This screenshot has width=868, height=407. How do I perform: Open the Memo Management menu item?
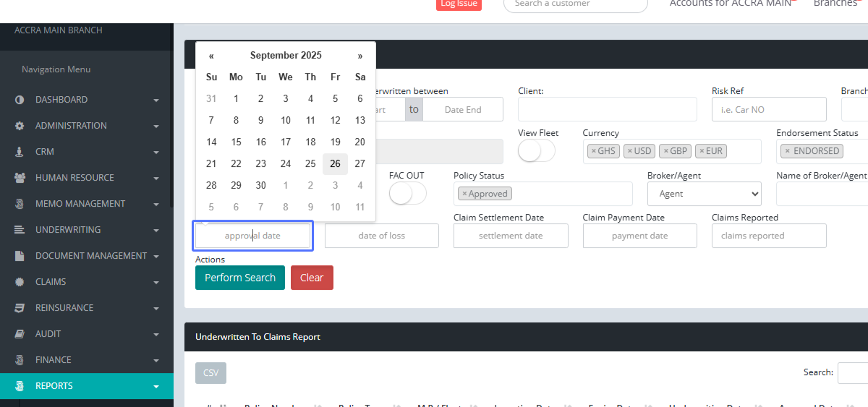coord(80,204)
